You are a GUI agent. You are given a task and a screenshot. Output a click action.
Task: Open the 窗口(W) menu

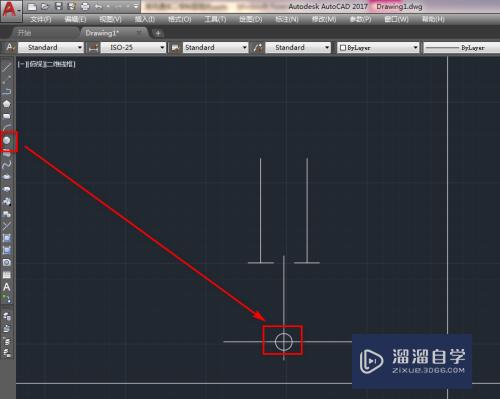tap(396, 19)
